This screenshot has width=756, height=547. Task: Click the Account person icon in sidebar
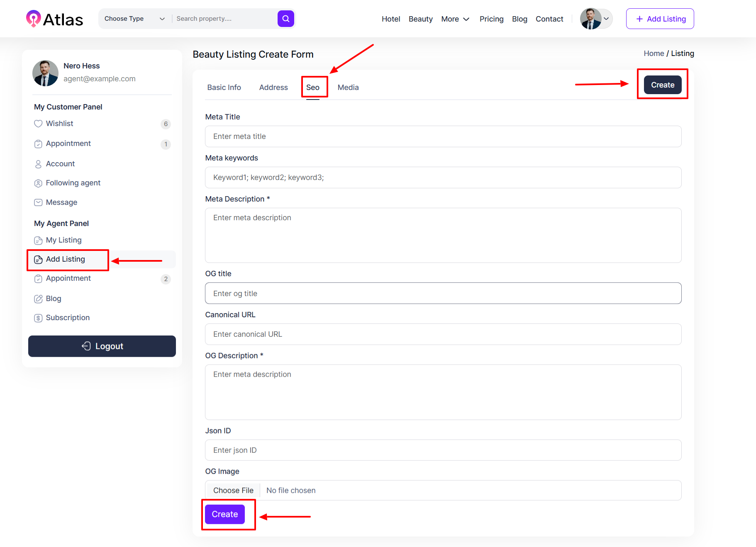(x=38, y=164)
